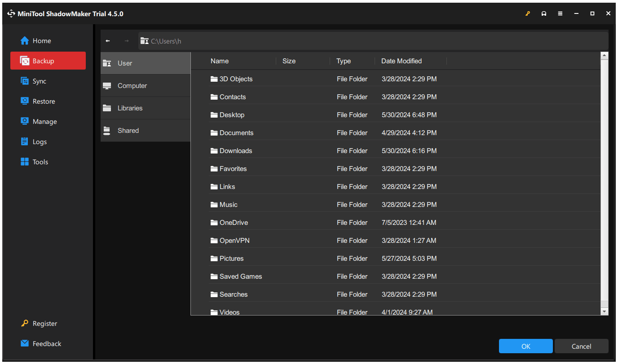Viewport: 618px width, 364px height.
Task: Click the forward arrow in the path bar
Action: (x=127, y=41)
